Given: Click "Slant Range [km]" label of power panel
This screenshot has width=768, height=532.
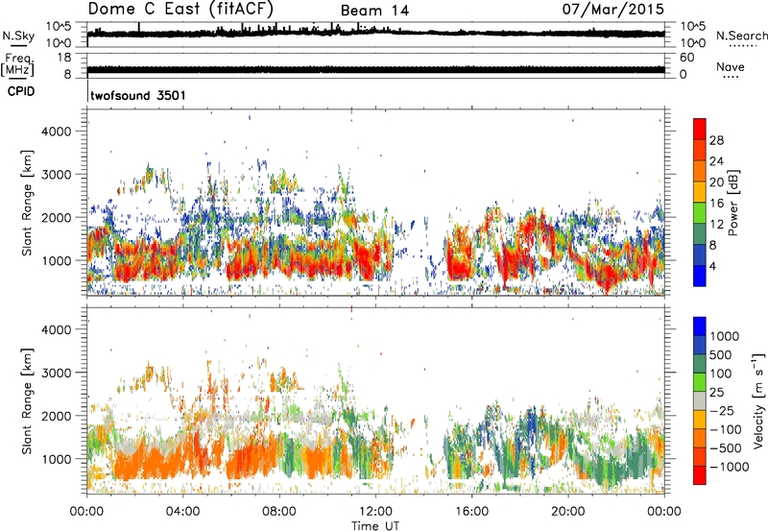Looking at the screenshot, I should click(x=27, y=203).
